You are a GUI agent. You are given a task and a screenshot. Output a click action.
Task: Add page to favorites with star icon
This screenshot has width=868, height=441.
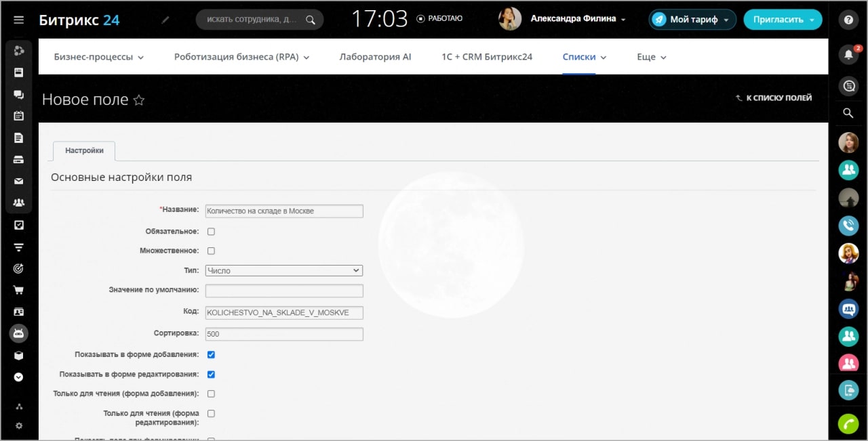point(139,100)
